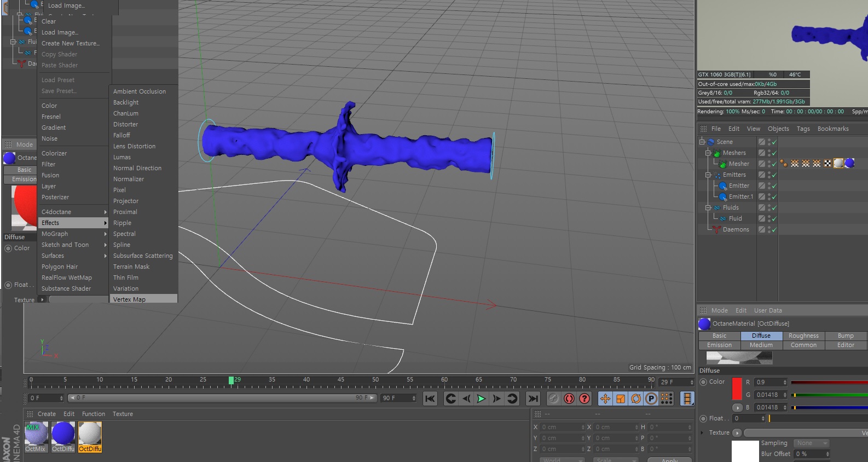Open the Sampling None dropdown
The image size is (868, 462).
[x=811, y=443]
